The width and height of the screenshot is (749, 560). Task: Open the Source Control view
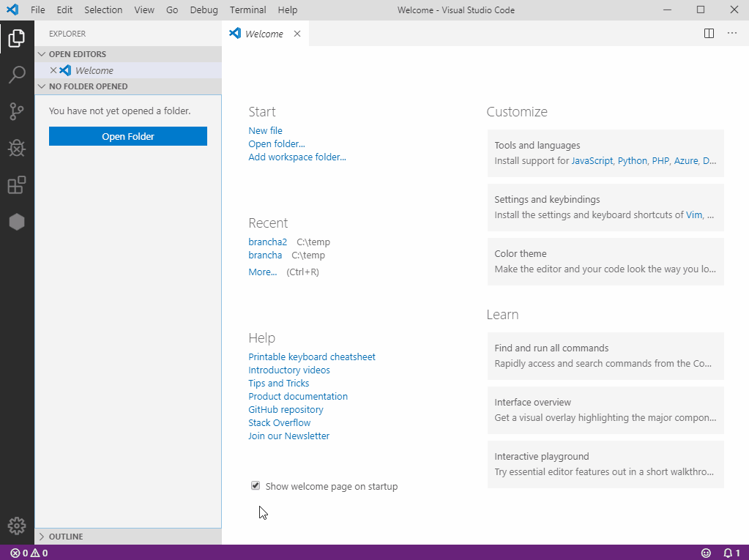click(17, 111)
